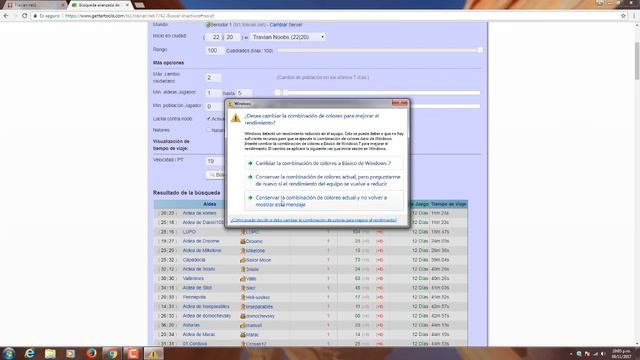Open the 'Asturias' village link
This screenshot has height=360, width=640.
(x=191, y=325)
